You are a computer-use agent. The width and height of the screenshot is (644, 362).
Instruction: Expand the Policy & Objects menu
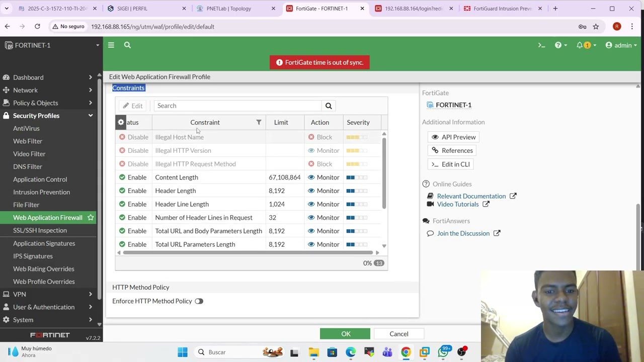click(x=48, y=103)
